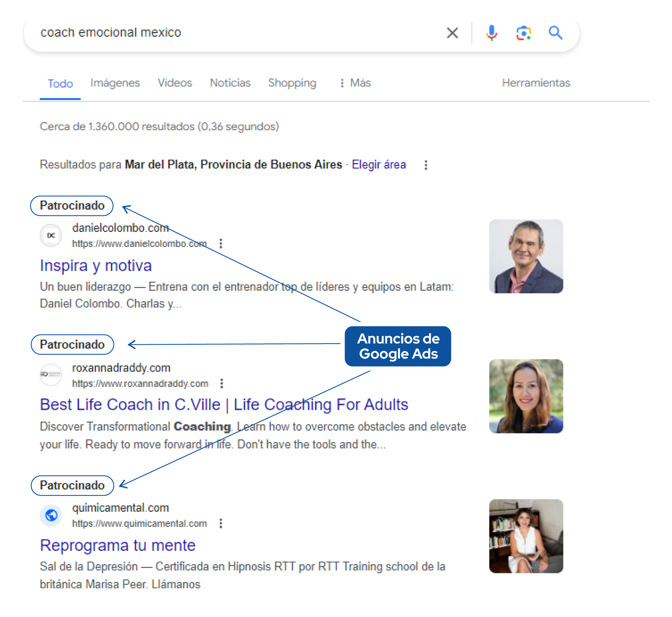The width and height of the screenshot is (672, 617).
Task: Click the quimicamental.com globe favicon
Action: pyautogui.click(x=51, y=515)
